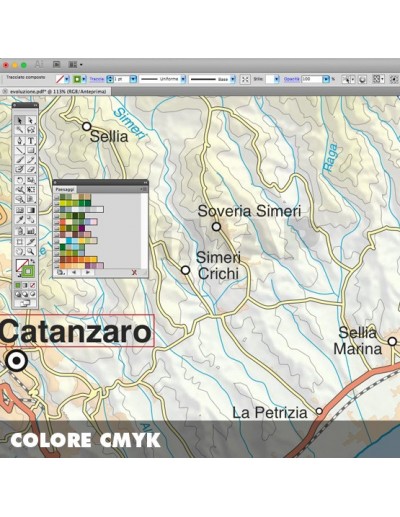
Task: Click the stroke weight 1 pt field
Action: click(121, 79)
